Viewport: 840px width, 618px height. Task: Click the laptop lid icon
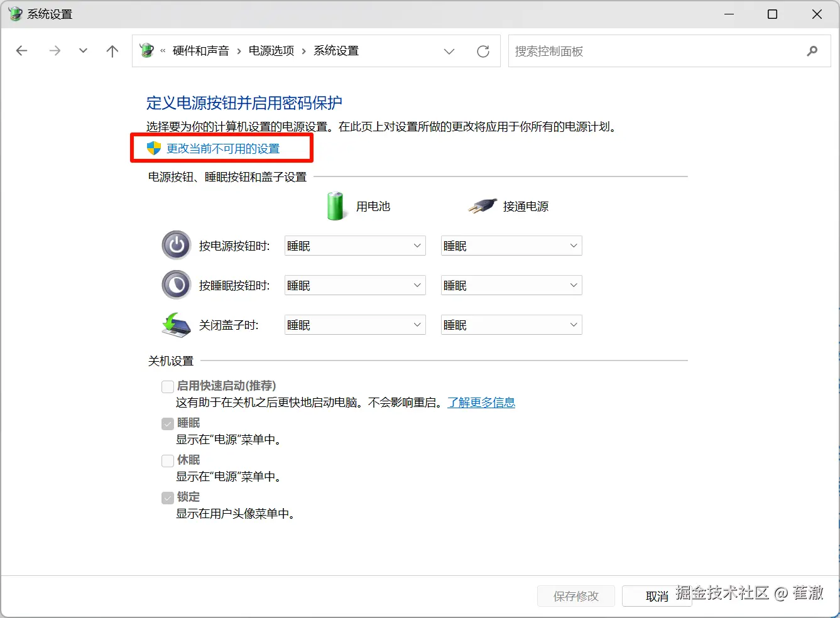tap(176, 325)
